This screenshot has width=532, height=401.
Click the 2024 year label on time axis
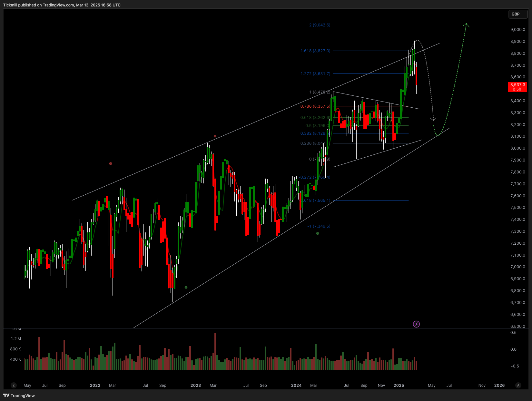point(296,386)
